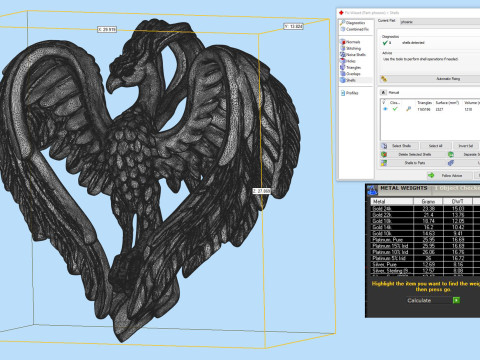This screenshot has width=480, height=360.
Task: Open the Holes fixing step
Action: click(348, 61)
